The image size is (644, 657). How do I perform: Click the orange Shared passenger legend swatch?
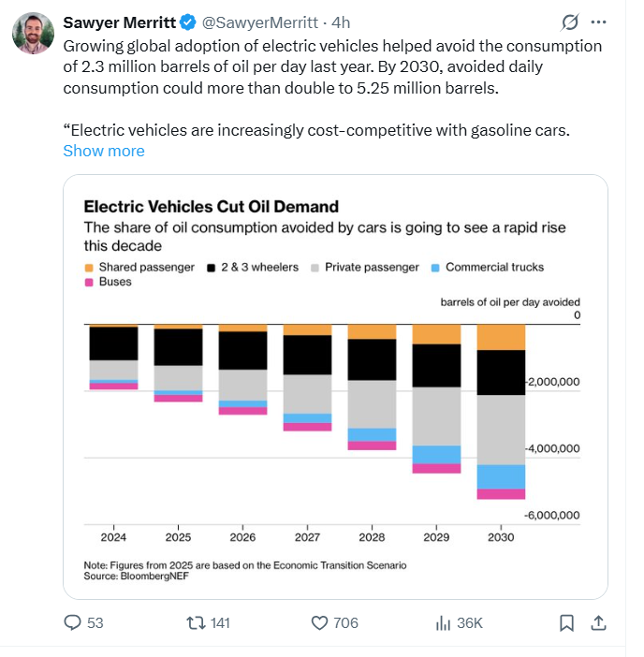[89, 268]
